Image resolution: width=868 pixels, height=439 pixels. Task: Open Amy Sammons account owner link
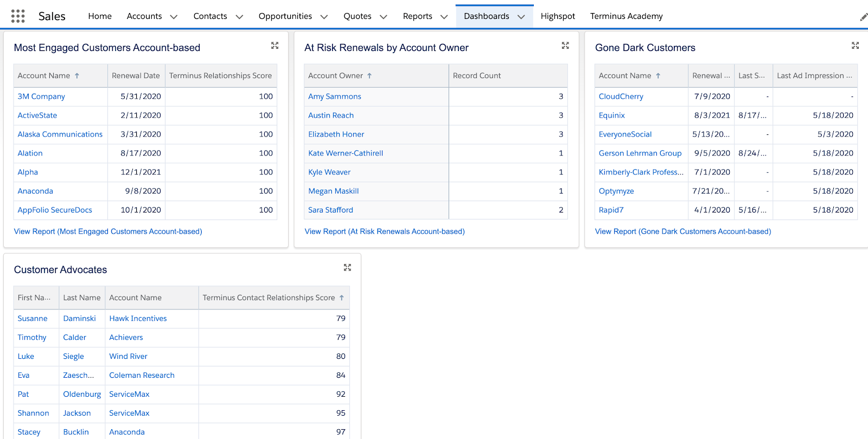pyautogui.click(x=335, y=96)
